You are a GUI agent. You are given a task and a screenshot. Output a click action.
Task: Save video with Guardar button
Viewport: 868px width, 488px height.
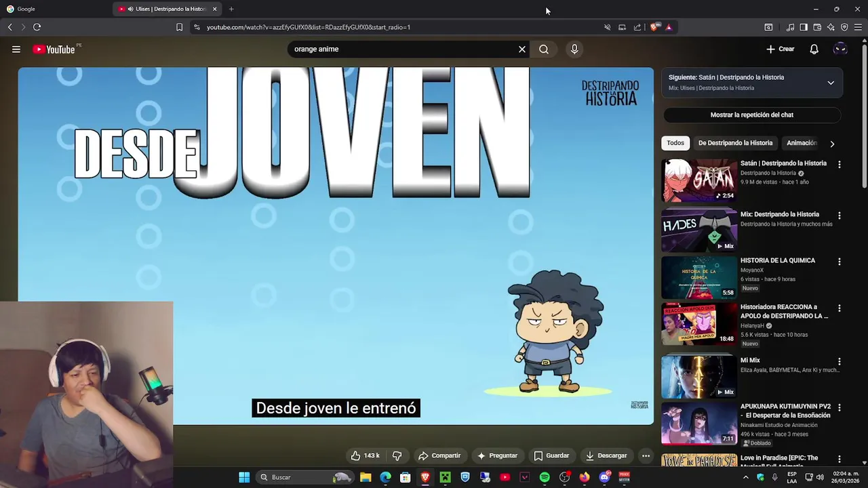551,455
